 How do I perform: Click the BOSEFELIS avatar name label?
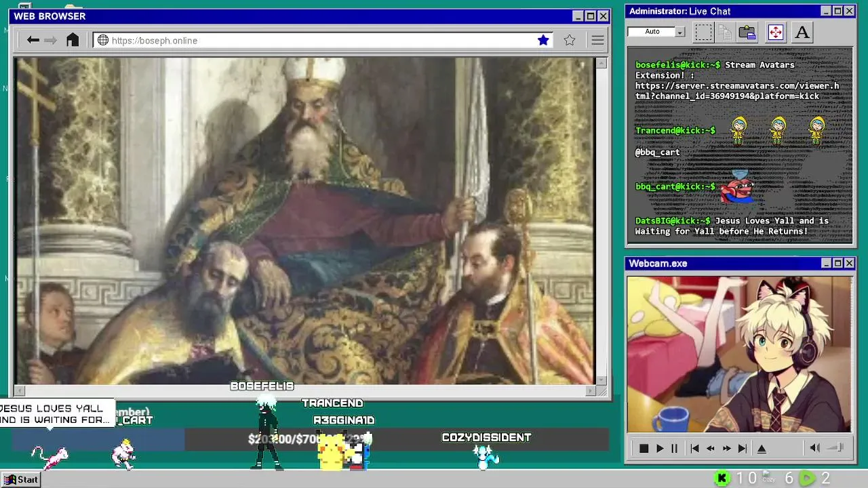click(262, 386)
